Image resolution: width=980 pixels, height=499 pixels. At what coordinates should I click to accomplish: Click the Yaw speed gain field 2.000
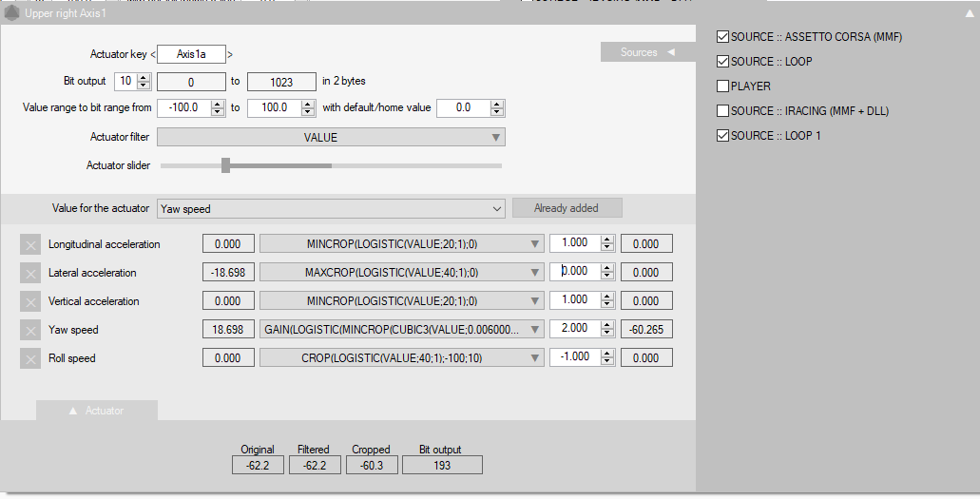[575, 330]
